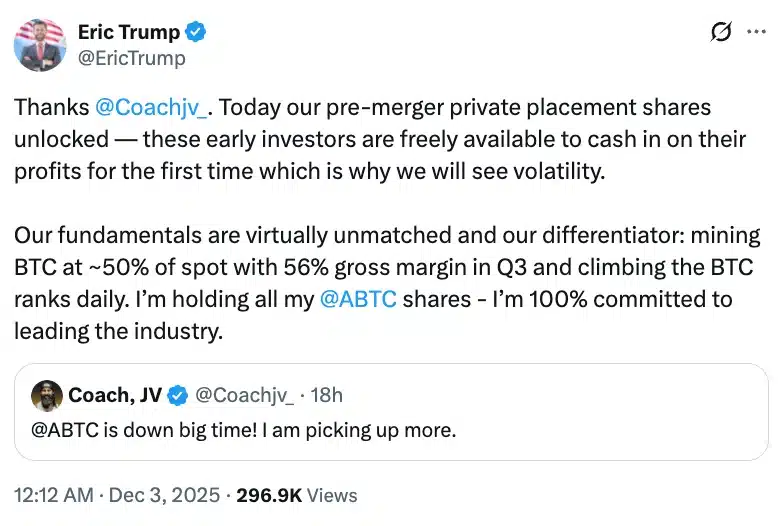The width and height of the screenshot is (784, 526).
Task: Click the Grok slashed-circle icon
Action: (x=720, y=33)
